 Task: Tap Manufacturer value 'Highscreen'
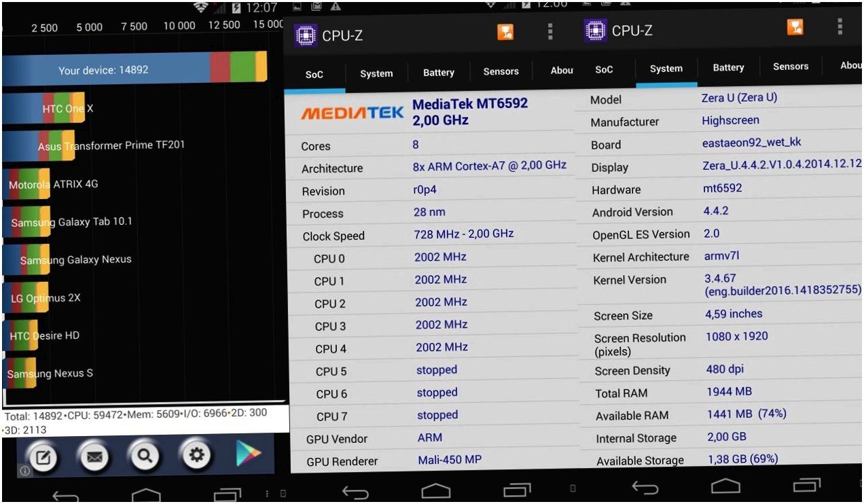731,120
